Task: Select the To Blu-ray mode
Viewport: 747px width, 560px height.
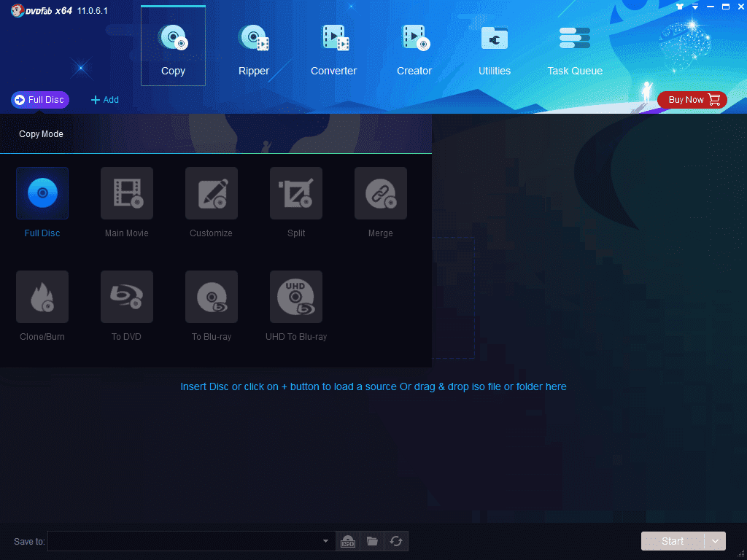Action: click(212, 297)
